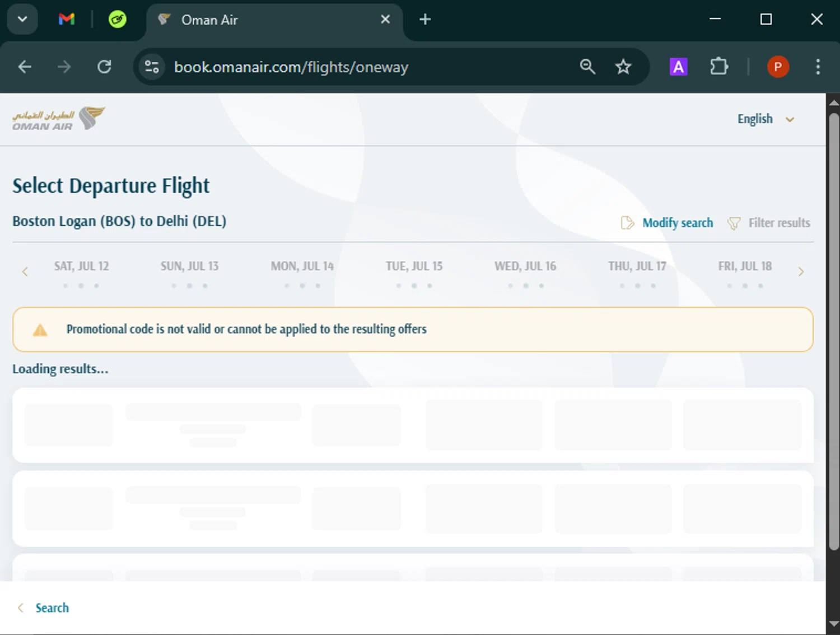Open the Gmail pinned tab
The height and width of the screenshot is (635, 840).
(x=67, y=20)
